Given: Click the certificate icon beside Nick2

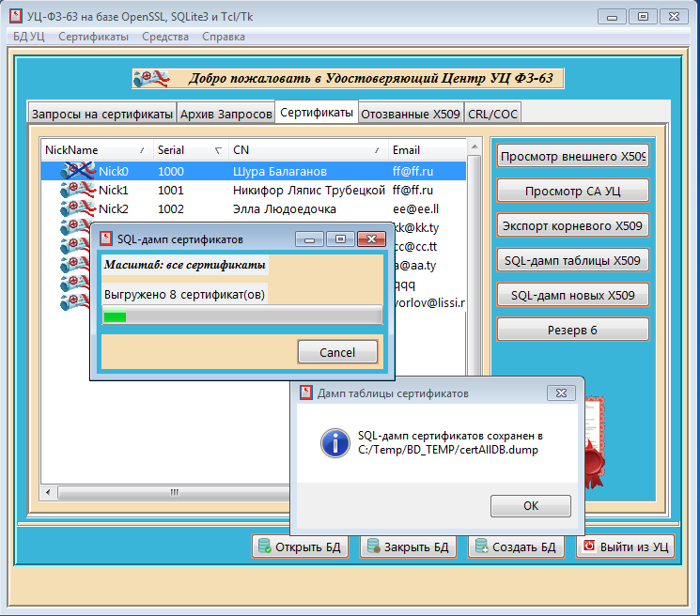Looking at the screenshot, I should click(x=78, y=208).
